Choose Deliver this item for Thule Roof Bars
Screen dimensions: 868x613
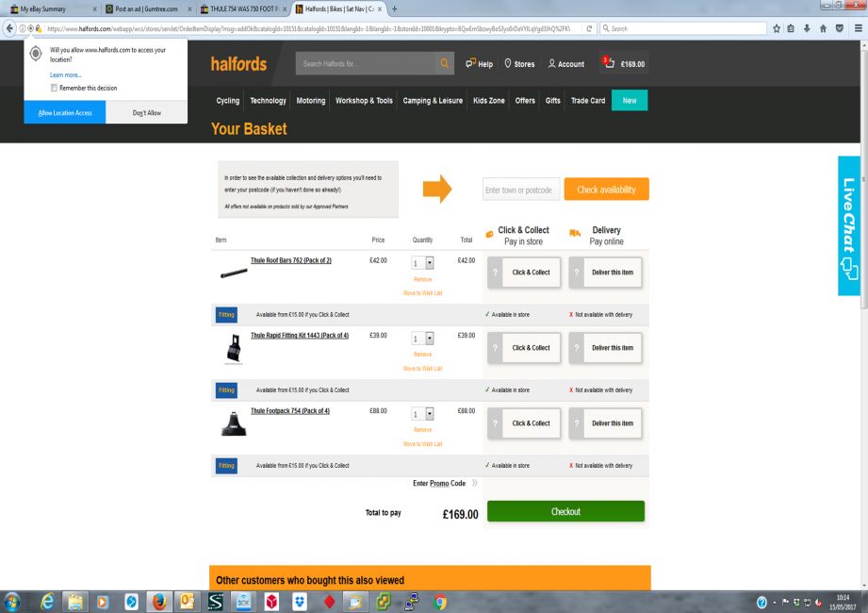click(x=605, y=273)
